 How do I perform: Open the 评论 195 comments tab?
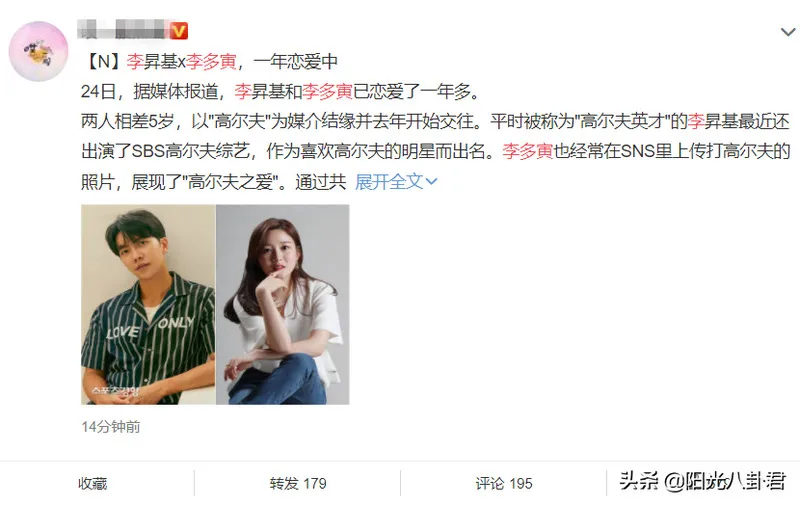click(504, 483)
